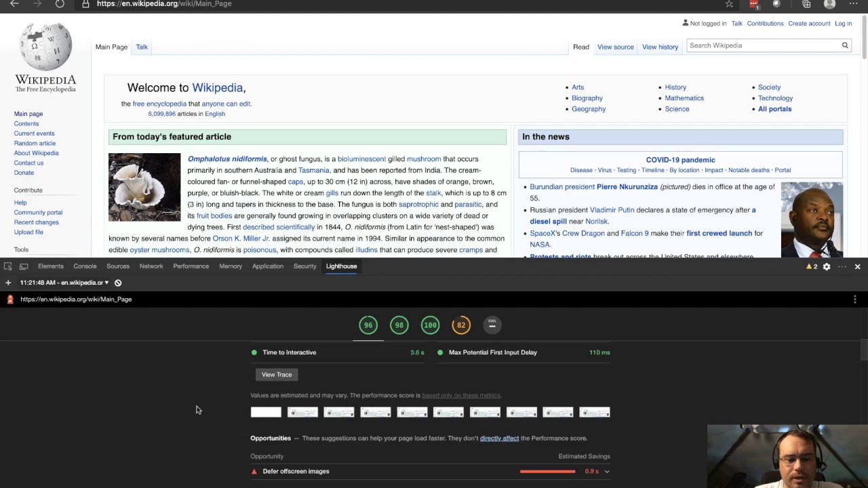Screen dimensions: 868x488
Task: Click the Max Potential First Input Delay metric
Action: point(524,352)
